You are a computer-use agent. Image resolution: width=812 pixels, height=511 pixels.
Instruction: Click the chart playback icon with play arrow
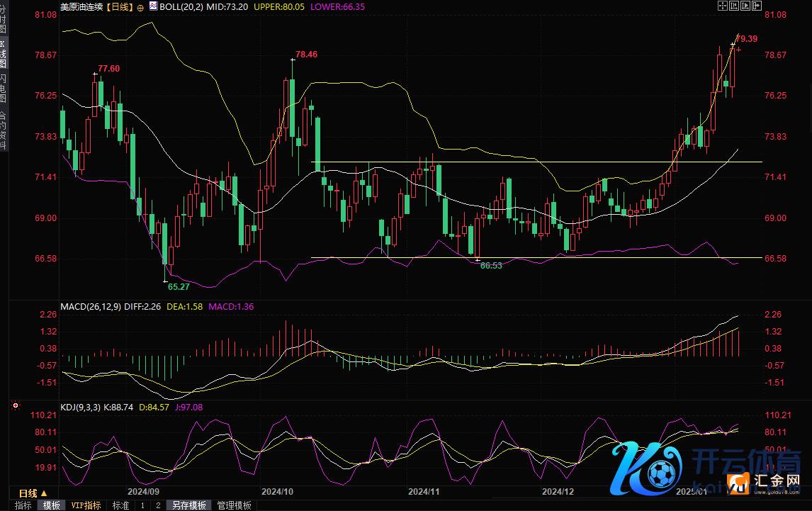click(745, 6)
